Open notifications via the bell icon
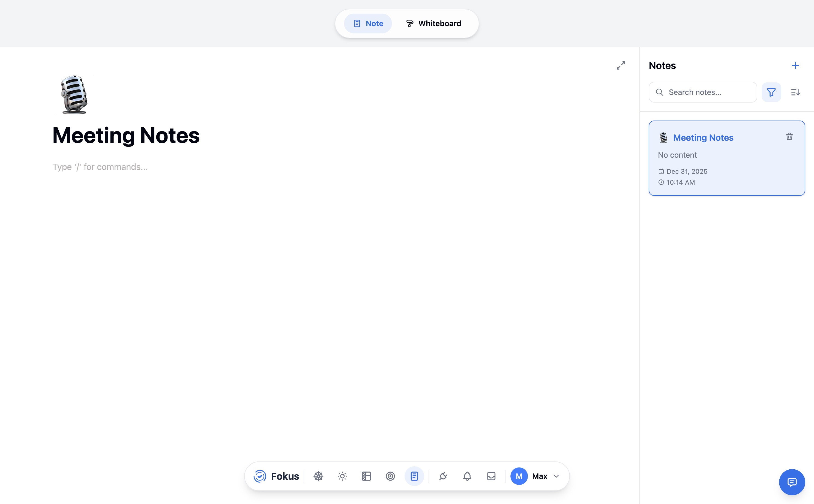The height and width of the screenshot is (504, 814). click(467, 476)
